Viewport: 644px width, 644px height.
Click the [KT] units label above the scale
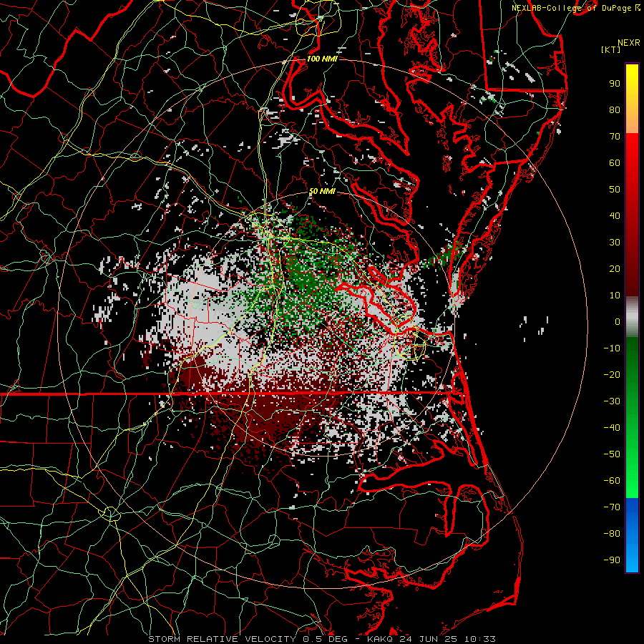[x=611, y=49]
